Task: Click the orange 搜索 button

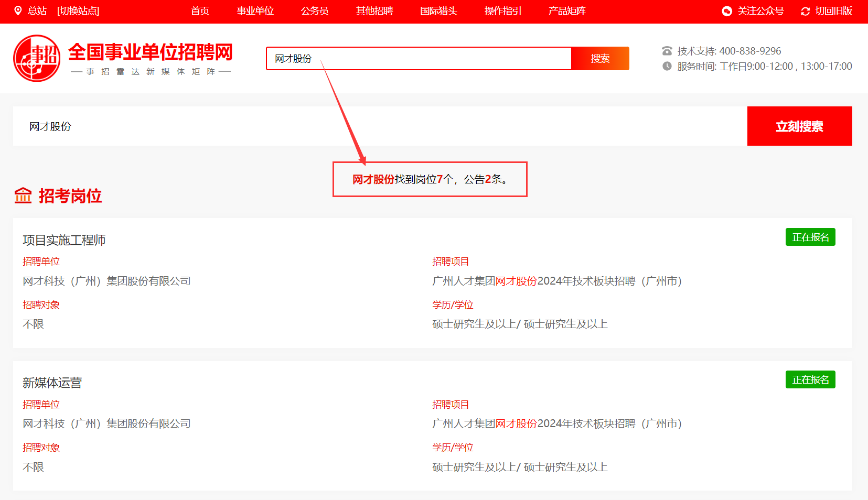Action: coord(600,58)
